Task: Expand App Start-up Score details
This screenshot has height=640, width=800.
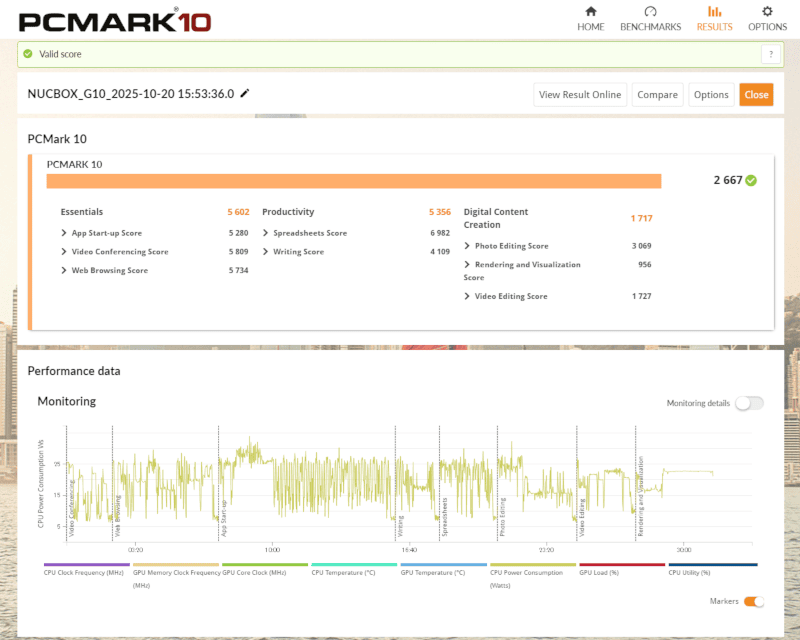Action: (64, 233)
